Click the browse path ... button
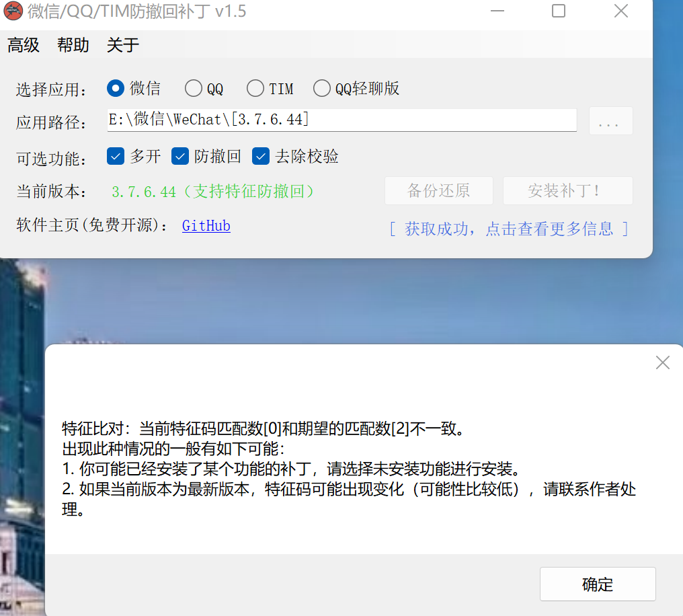Screen dimensions: 683x616 (x=610, y=120)
